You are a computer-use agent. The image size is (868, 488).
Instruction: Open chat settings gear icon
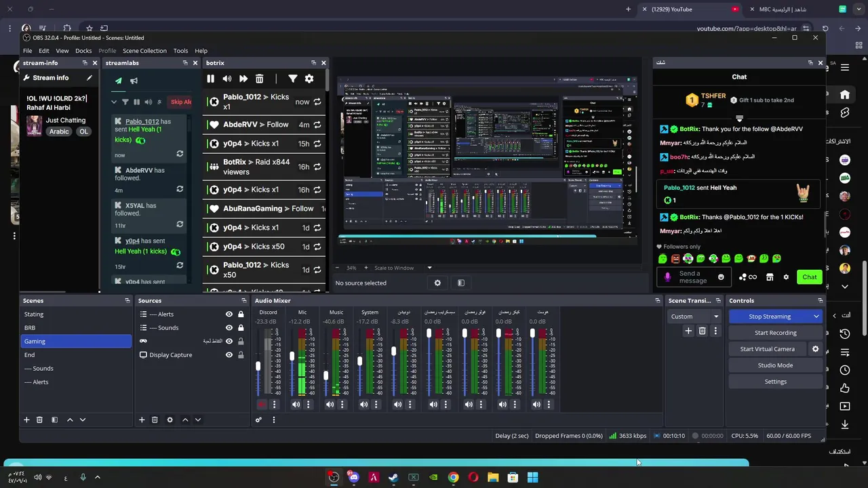click(x=786, y=277)
